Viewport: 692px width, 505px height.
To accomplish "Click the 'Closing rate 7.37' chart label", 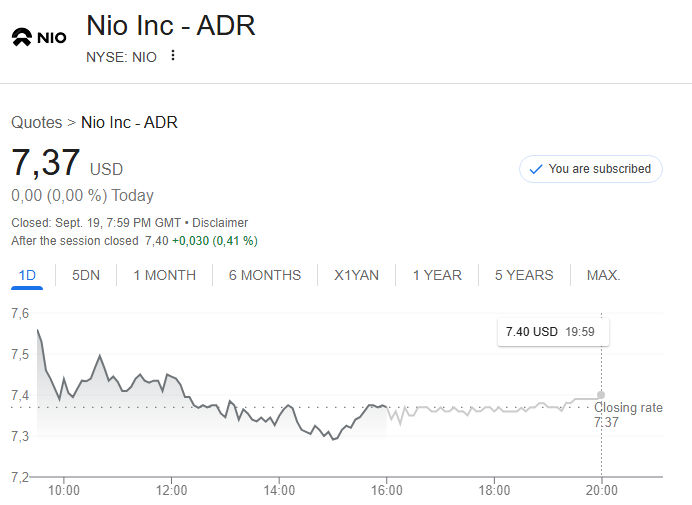I will [x=628, y=415].
